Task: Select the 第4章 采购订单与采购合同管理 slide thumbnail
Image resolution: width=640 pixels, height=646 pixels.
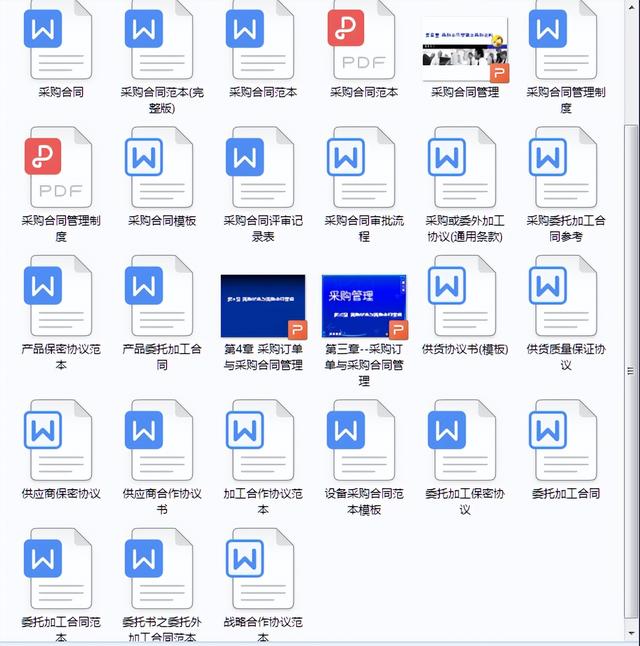Action: 264,307
